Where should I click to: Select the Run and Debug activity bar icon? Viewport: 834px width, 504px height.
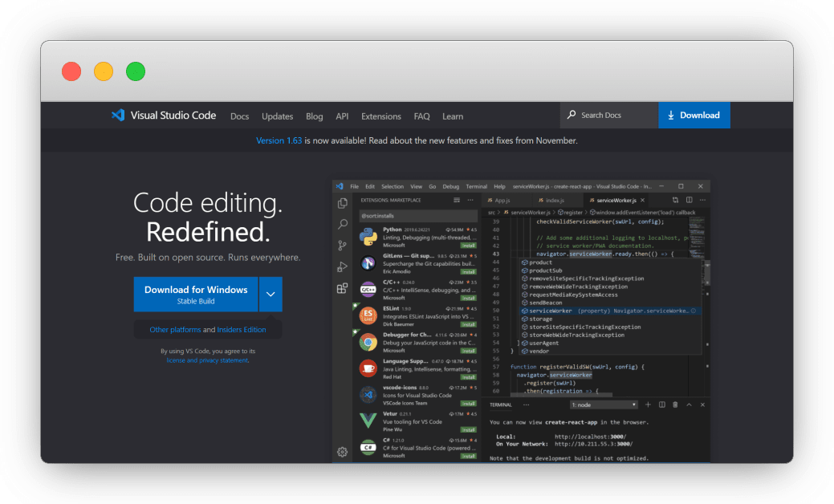pyautogui.click(x=343, y=266)
